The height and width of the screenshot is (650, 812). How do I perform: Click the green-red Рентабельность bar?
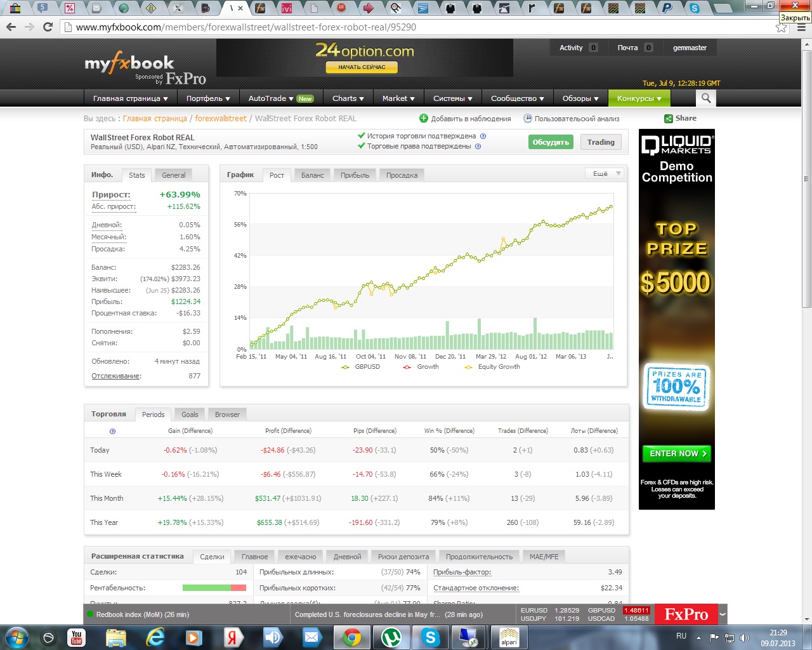point(214,588)
